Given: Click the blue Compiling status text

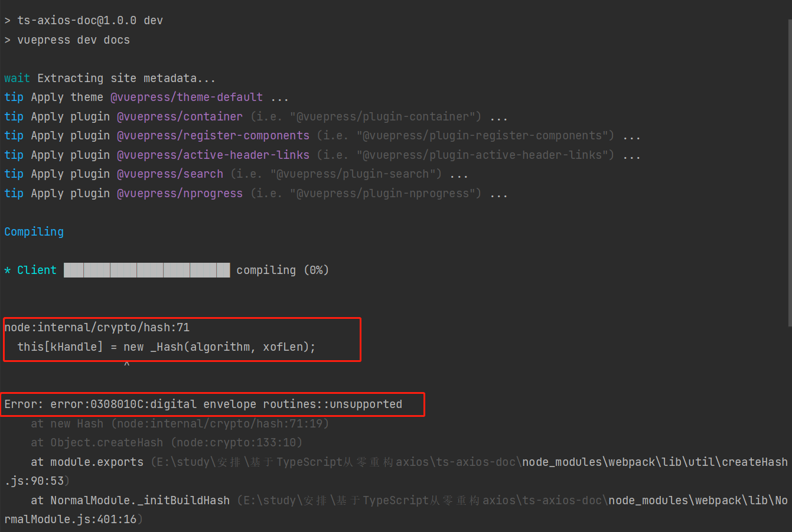Looking at the screenshot, I should 34,232.
